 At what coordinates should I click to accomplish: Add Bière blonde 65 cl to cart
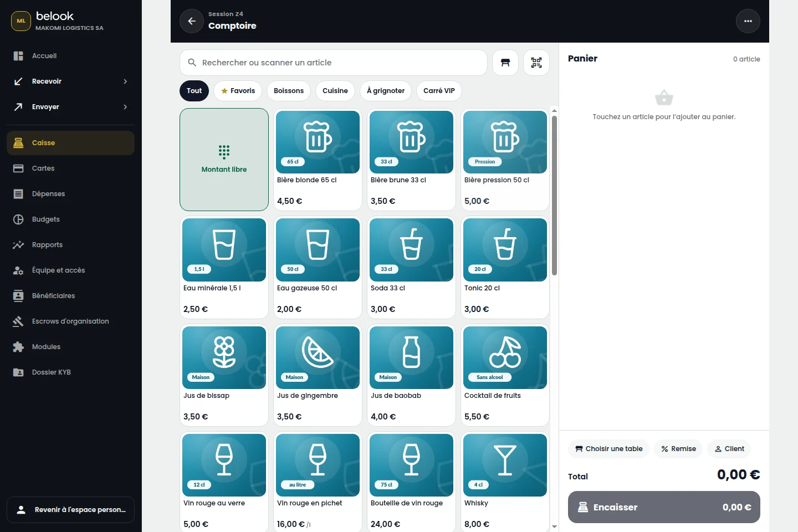coord(318,160)
